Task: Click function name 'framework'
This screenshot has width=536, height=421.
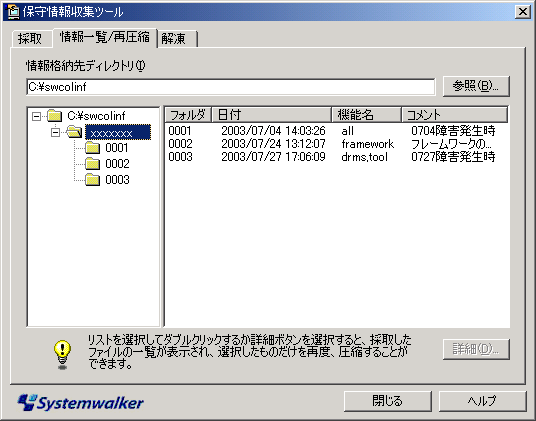Action: pyautogui.click(x=367, y=144)
